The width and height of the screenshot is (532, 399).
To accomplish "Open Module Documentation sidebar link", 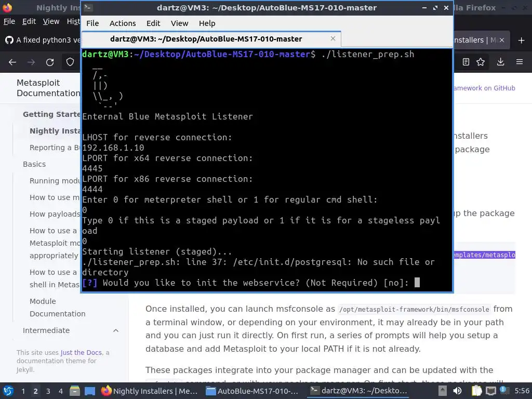I will tap(57, 308).
